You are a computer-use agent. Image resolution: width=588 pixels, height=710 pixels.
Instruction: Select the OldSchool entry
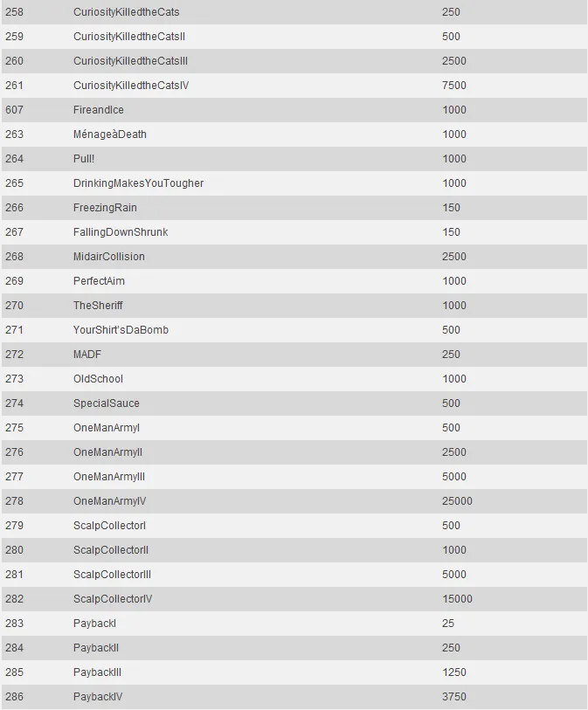coord(98,379)
